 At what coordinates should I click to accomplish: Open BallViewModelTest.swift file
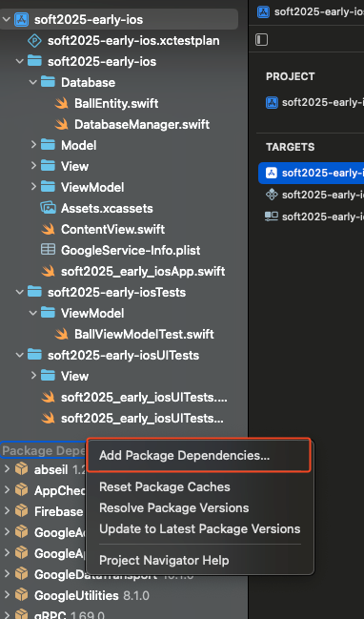[144, 334]
